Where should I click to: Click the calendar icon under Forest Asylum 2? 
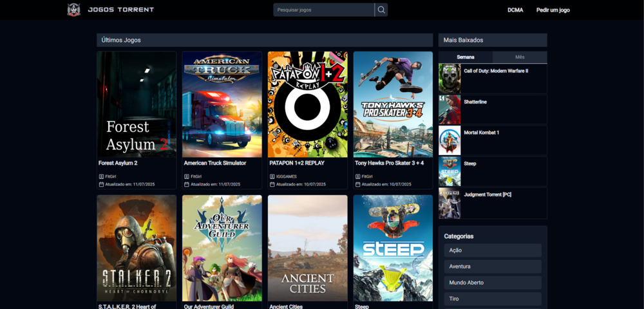[101, 184]
